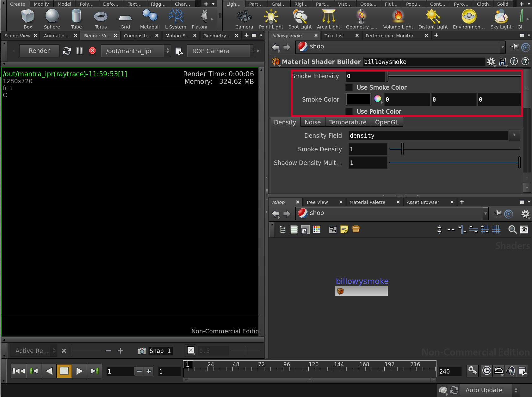Switch to the Temperature tab
Viewport: 532px width, 397px height.
point(347,122)
